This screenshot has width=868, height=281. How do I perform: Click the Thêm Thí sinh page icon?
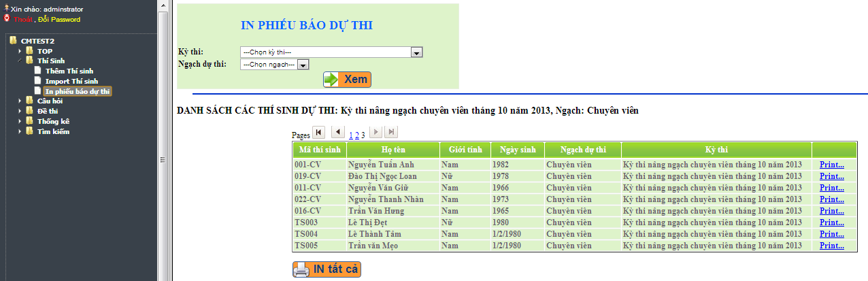(38, 71)
